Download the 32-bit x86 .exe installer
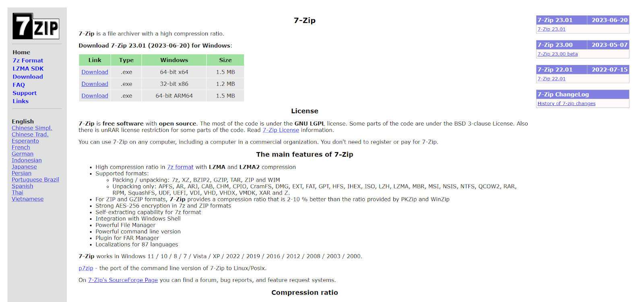 (95, 84)
